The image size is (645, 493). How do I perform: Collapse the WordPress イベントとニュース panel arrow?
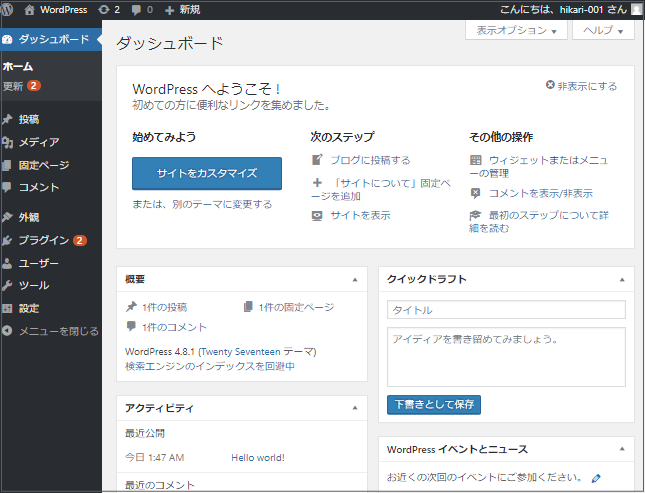coord(622,449)
